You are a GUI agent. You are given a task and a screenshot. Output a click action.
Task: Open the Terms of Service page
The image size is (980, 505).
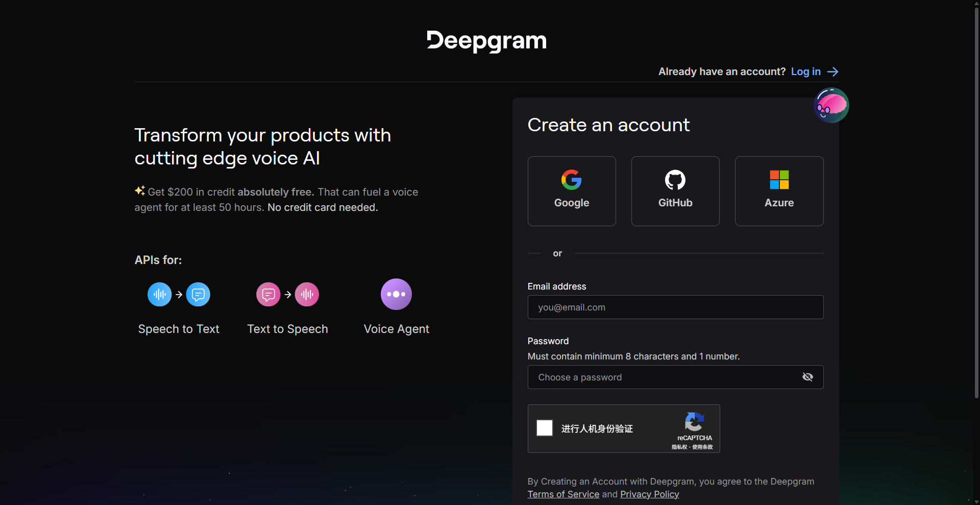point(563,494)
